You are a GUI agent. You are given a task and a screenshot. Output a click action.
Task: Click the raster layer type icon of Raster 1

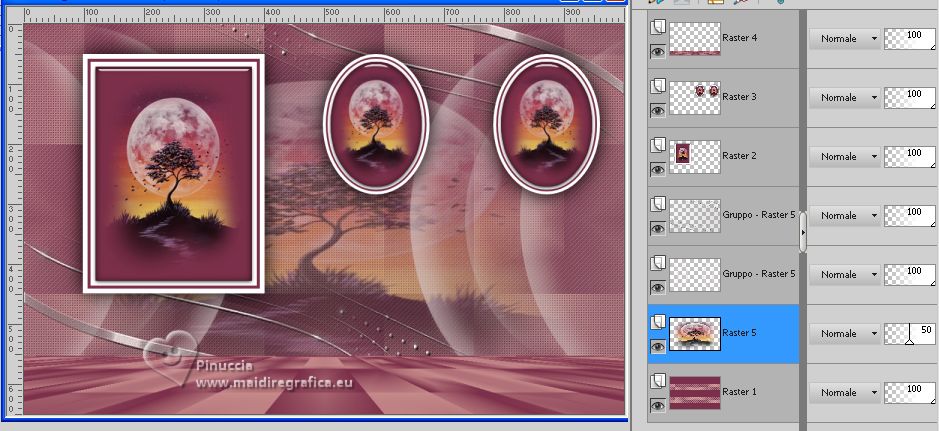[x=658, y=381]
